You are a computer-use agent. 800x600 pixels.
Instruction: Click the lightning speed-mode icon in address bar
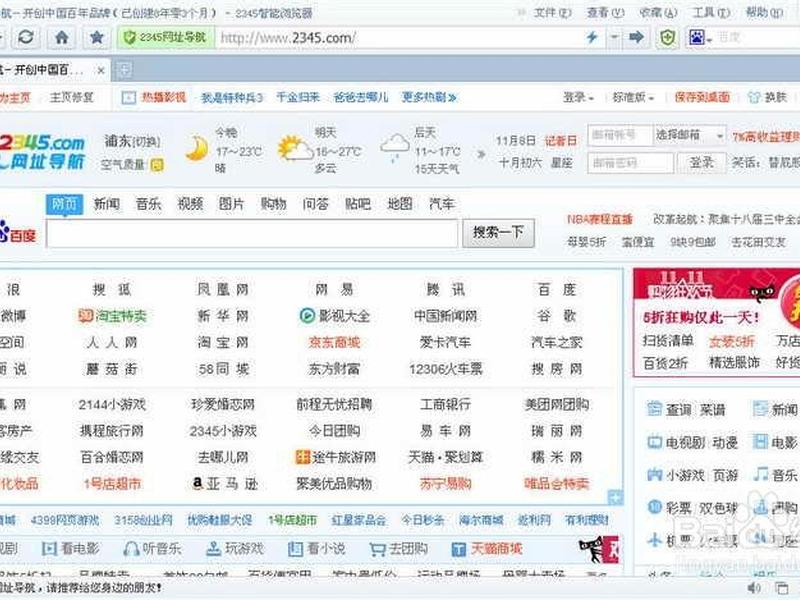592,37
